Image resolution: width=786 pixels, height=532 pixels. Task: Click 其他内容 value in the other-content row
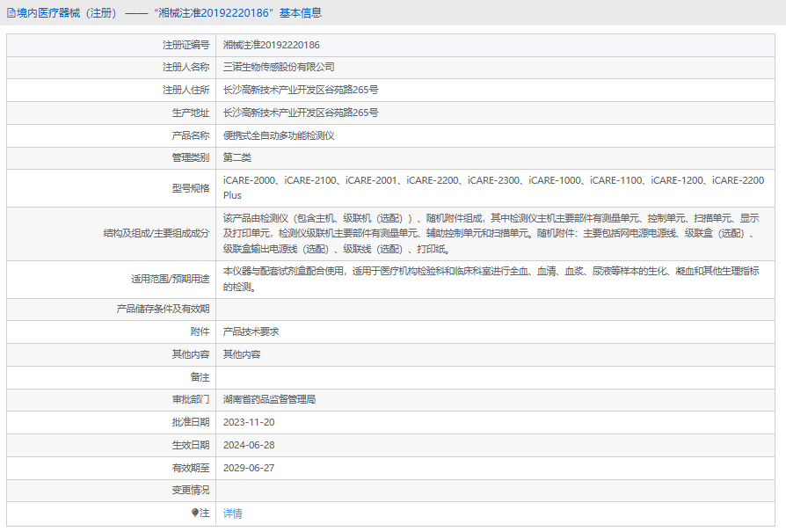click(x=242, y=354)
